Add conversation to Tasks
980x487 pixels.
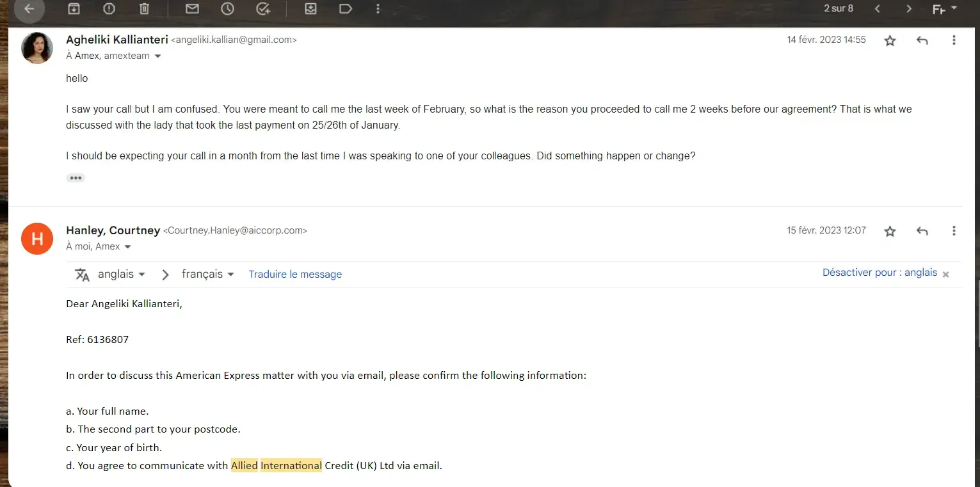(x=262, y=9)
